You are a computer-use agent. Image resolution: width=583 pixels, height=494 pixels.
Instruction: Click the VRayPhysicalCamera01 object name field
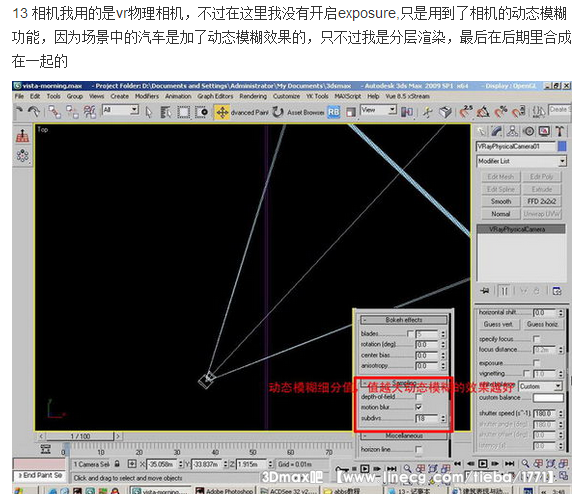point(516,146)
